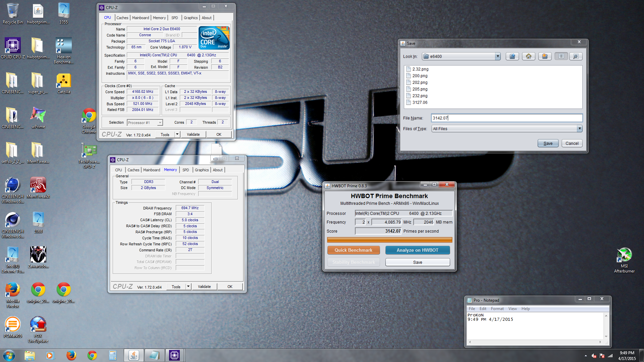Open the Google Chrome desktop shortcut
Image resolution: width=644 pixels, height=362 pixels.
coord(89,121)
